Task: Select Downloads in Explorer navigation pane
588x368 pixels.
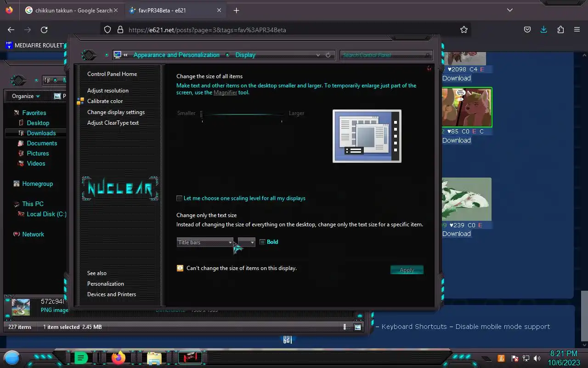Action: pos(41,133)
